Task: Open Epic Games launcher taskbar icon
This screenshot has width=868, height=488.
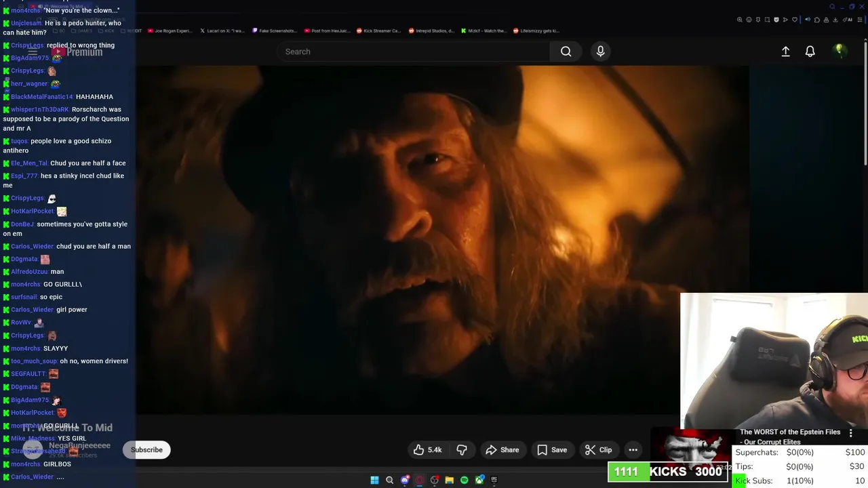Action: (494, 480)
